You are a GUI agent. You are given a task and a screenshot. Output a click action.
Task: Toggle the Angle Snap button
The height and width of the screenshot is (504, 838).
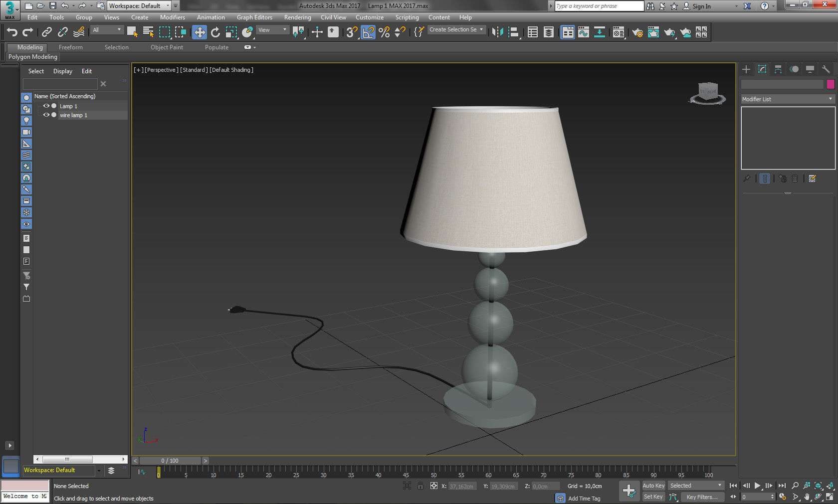click(368, 32)
